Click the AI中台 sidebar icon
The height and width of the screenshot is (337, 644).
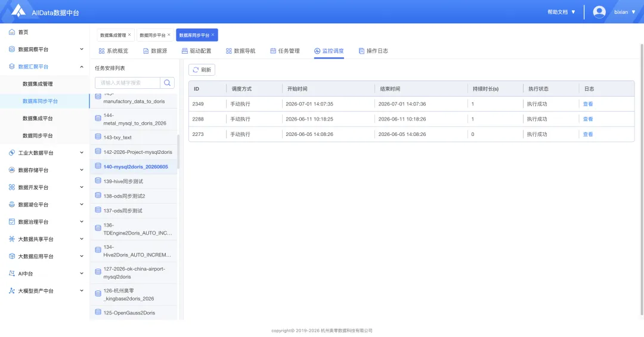(x=12, y=273)
